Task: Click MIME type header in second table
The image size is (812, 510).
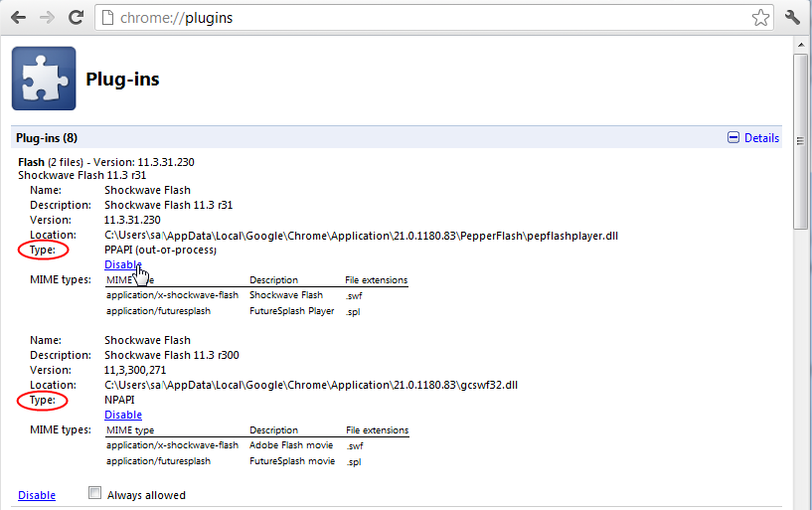Action: [x=130, y=430]
